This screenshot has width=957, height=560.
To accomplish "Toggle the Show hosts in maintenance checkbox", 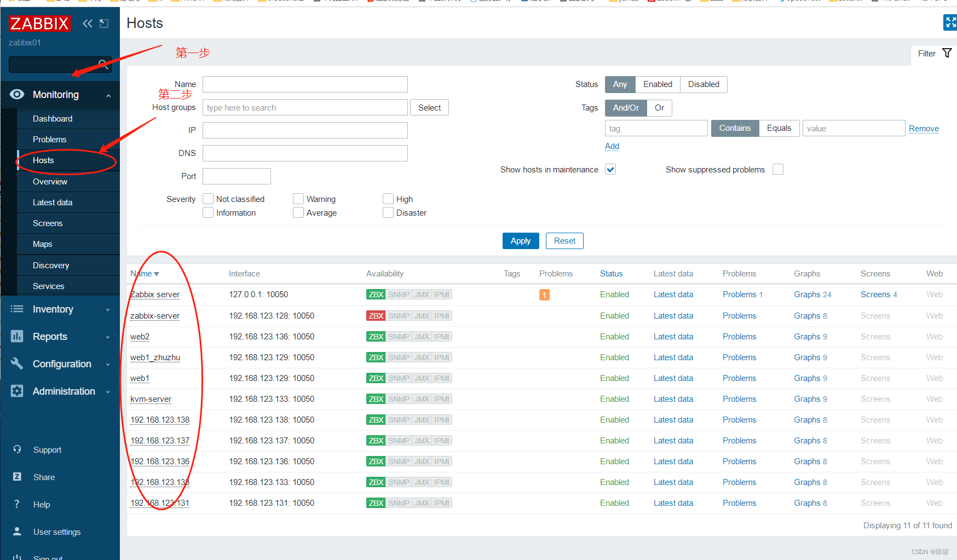I will tap(610, 169).
